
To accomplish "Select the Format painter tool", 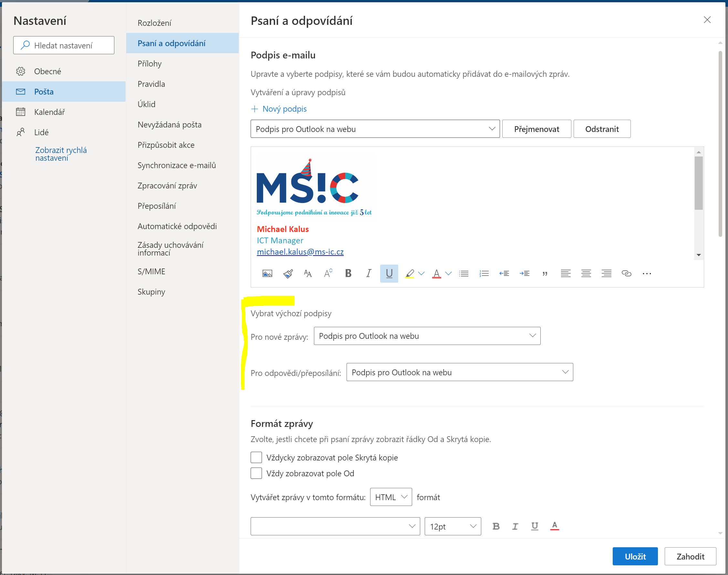I will pyautogui.click(x=288, y=273).
